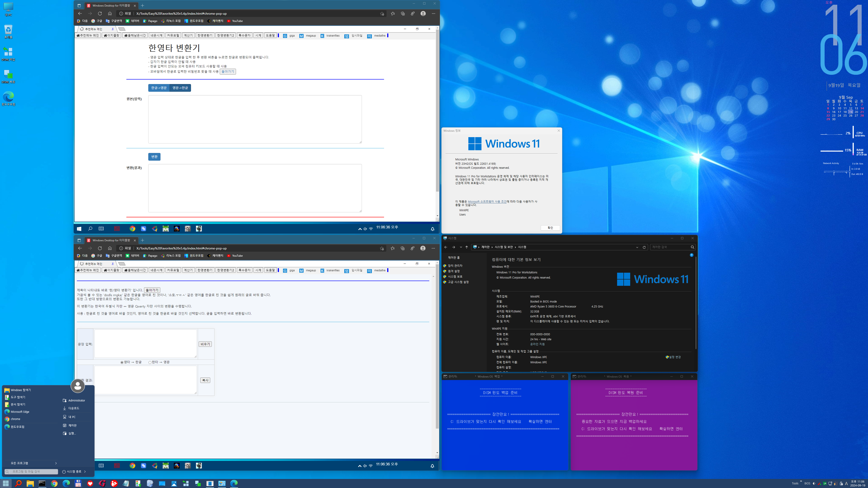Click the green 14 icon in the system tray
The height and width of the screenshot is (488, 868).
point(825,484)
